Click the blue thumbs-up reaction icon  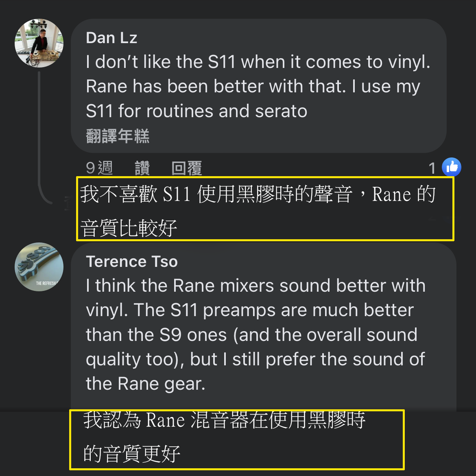(x=452, y=167)
